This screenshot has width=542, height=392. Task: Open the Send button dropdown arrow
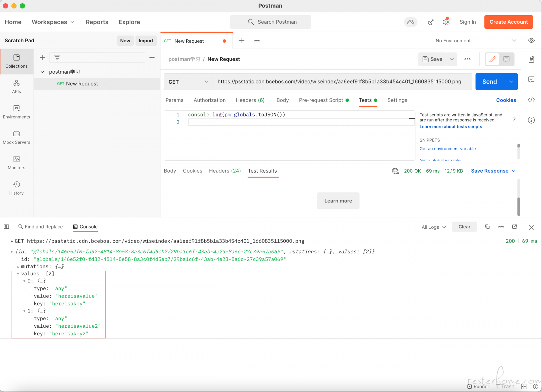(x=511, y=82)
